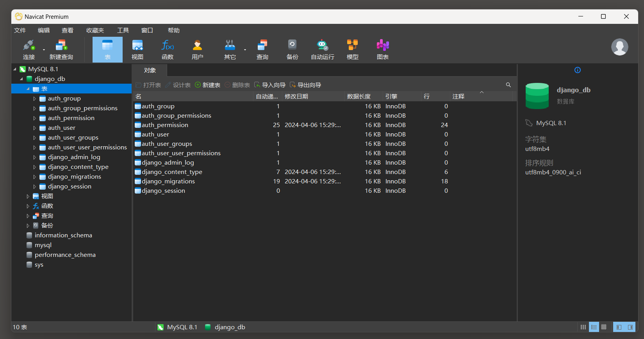644x339 pixels.
Task: Click 新建表 new table button
Action: pyautogui.click(x=207, y=85)
